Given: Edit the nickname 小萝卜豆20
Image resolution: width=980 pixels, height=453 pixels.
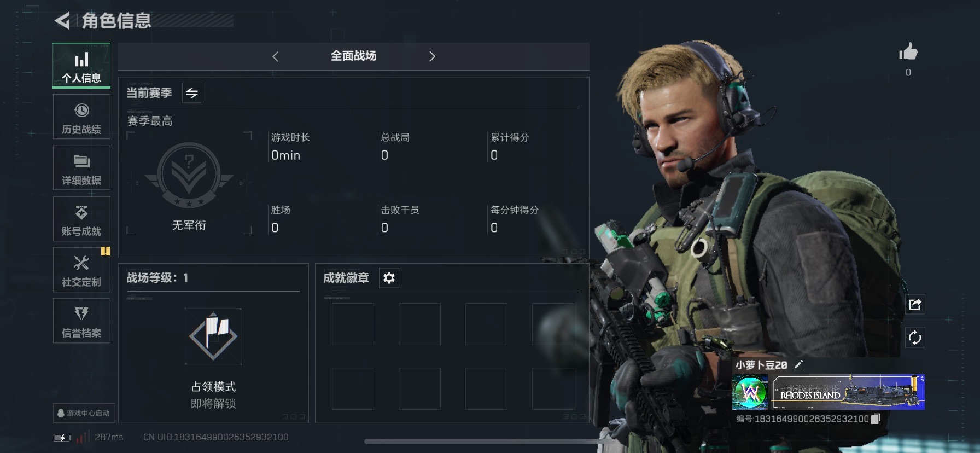Looking at the screenshot, I should click(799, 365).
